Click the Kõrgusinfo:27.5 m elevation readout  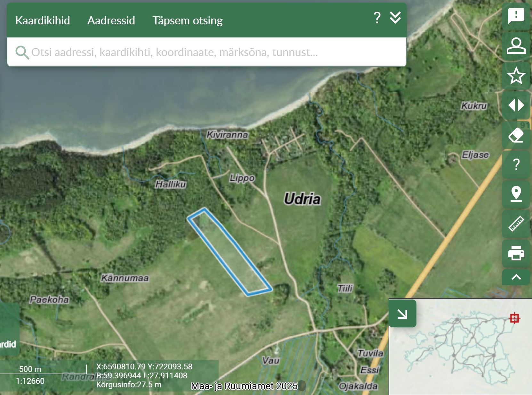pos(129,384)
